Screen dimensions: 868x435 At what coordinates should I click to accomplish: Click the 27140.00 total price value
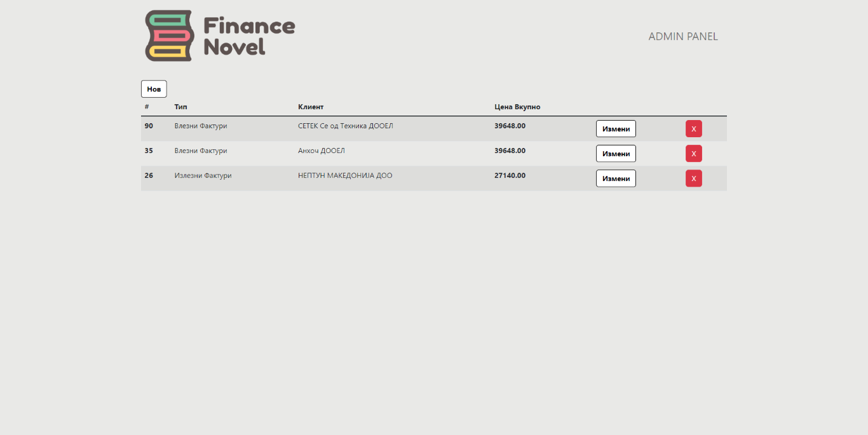click(510, 175)
